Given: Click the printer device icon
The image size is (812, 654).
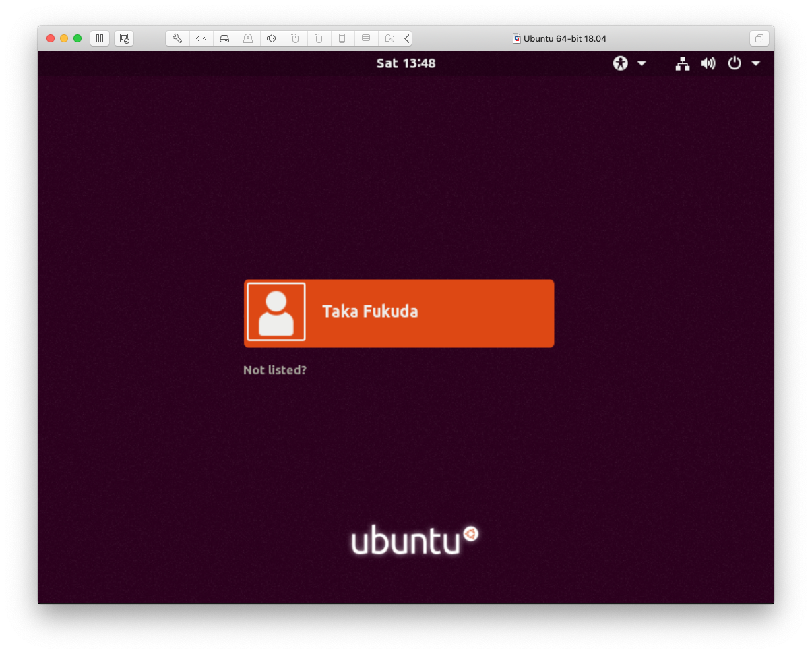Looking at the screenshot, I should 366,38.
